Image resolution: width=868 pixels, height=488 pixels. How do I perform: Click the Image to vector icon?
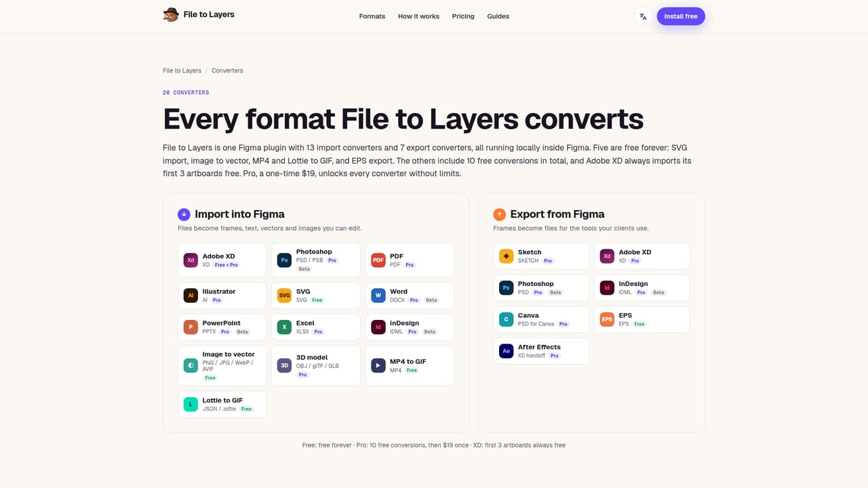(191, 366)
